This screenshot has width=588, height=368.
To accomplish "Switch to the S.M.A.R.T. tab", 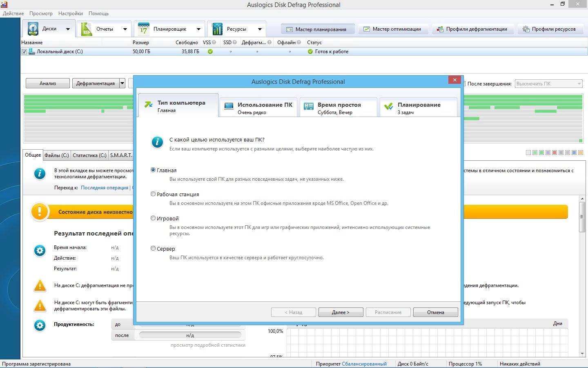I will point(121,155).
